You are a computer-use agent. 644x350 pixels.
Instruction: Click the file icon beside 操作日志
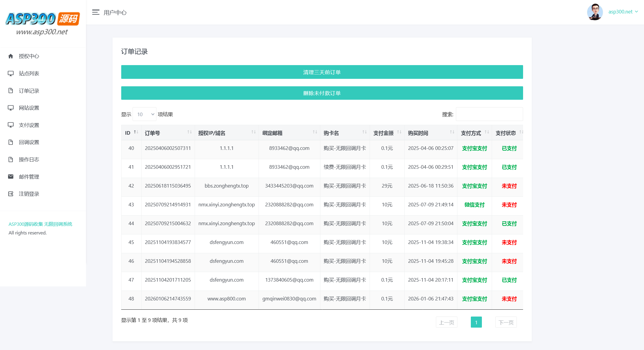(11, 159)
